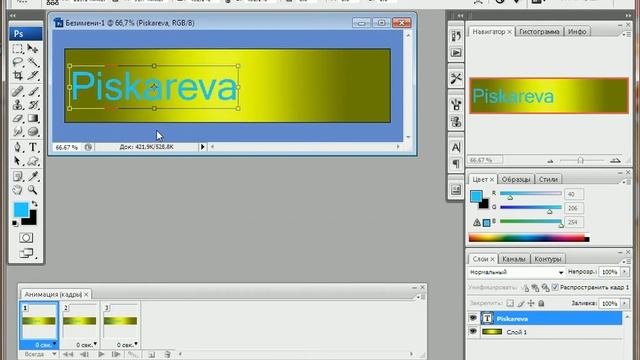The image size is (640, 360).
Task: Choose the Magic Wand tool
Action: coord(33,62)
